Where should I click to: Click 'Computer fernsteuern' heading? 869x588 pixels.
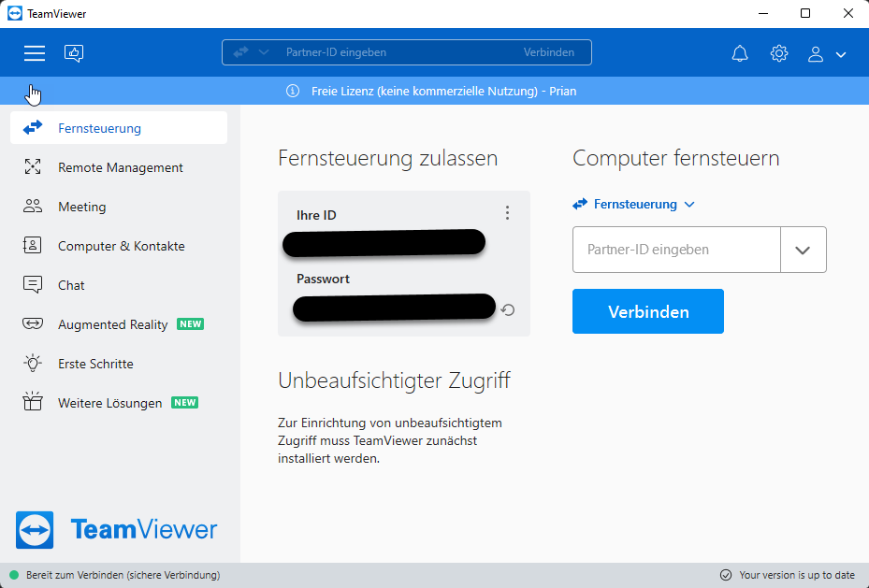pos(676,158)
